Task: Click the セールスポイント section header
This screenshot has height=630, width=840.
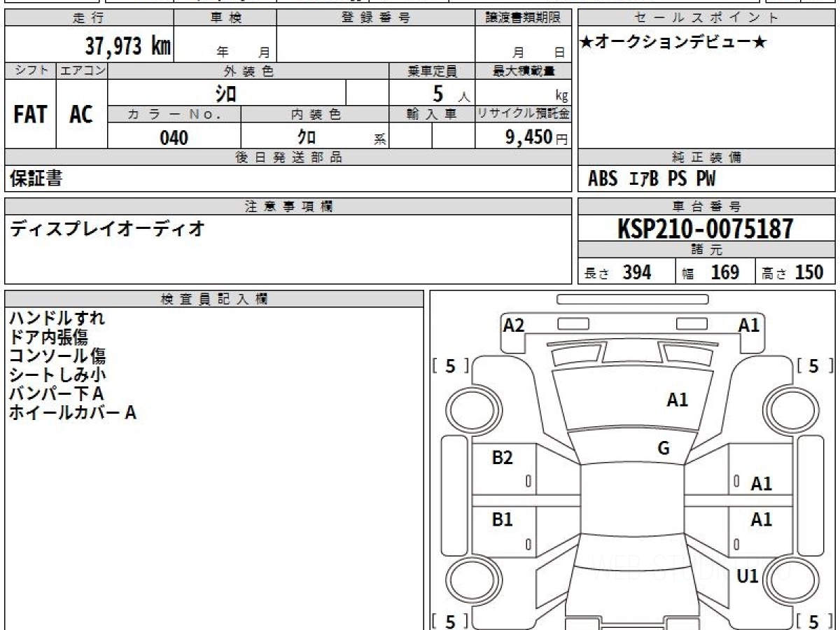Action: [x=707, y=18]
